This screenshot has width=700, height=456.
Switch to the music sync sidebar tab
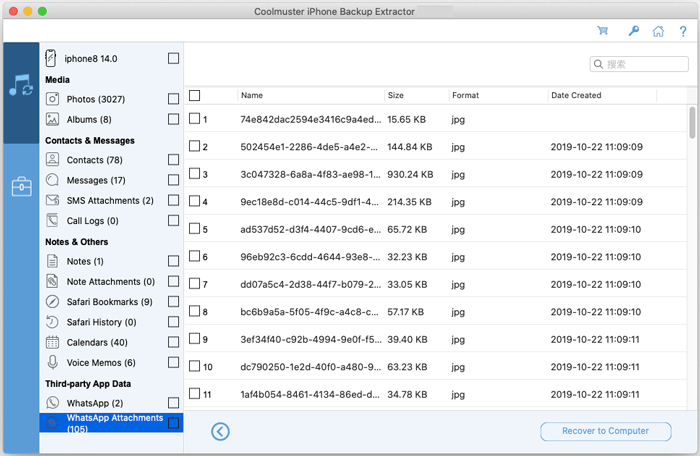tap(21, 85)
